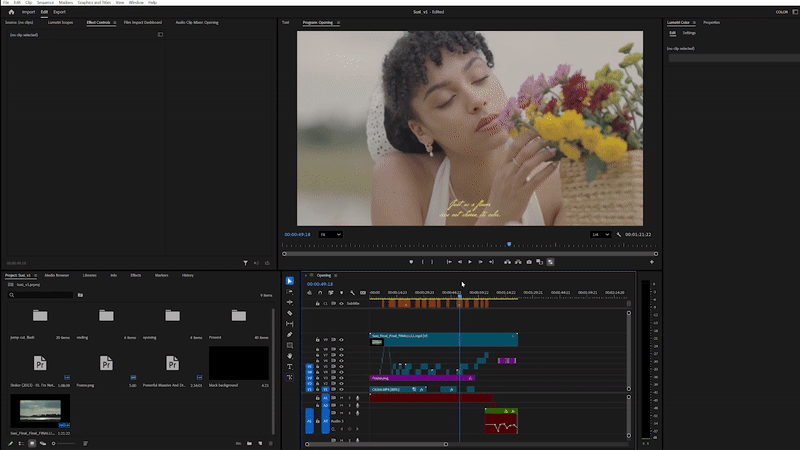This screenshot has width=800, height=450.
Task: Click the New Bin folder icon beside search
Action: (x=80, y=295)
